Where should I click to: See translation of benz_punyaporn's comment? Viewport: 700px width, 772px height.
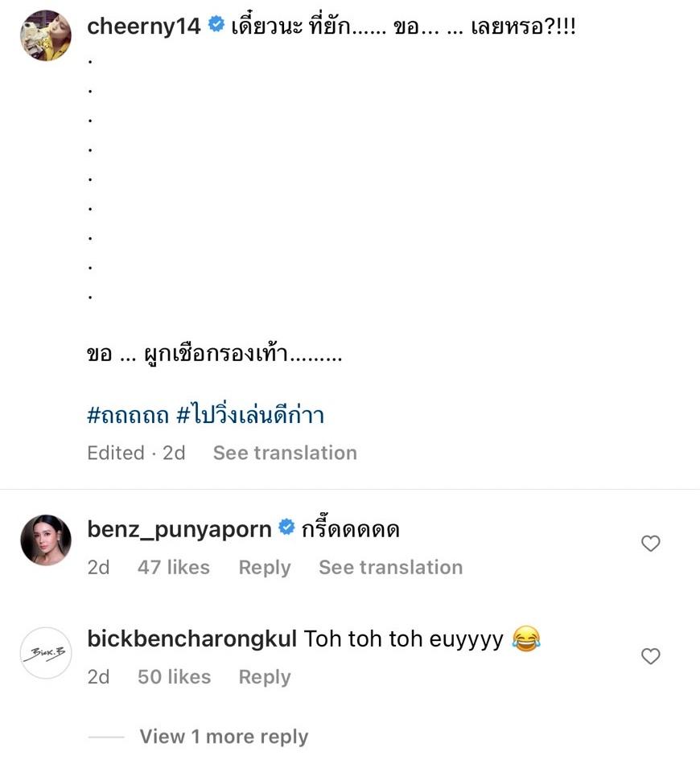pyautogui.click(x=390, y=567)
